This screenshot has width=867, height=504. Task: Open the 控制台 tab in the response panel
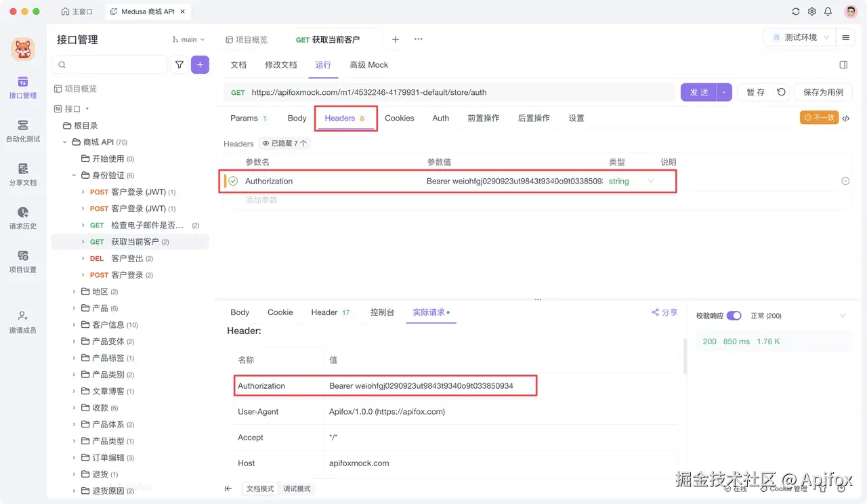tap(381, 312)
